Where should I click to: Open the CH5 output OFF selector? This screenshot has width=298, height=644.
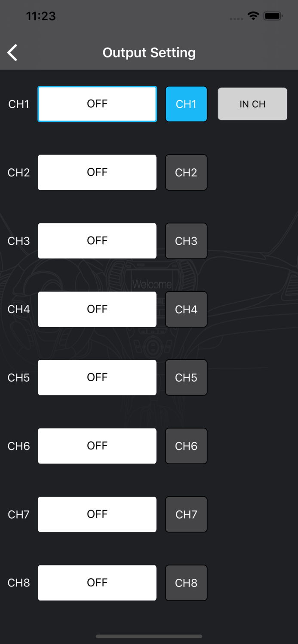[97, 377]
